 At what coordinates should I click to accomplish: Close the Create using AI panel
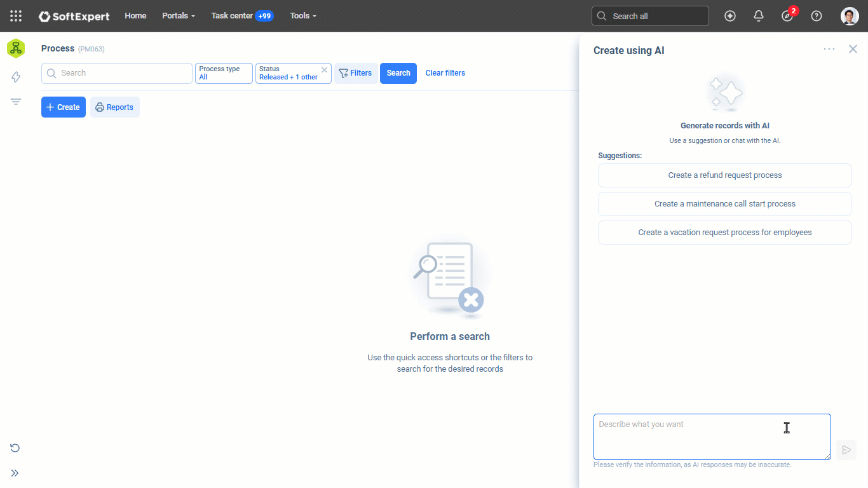[x=853, y=49]
